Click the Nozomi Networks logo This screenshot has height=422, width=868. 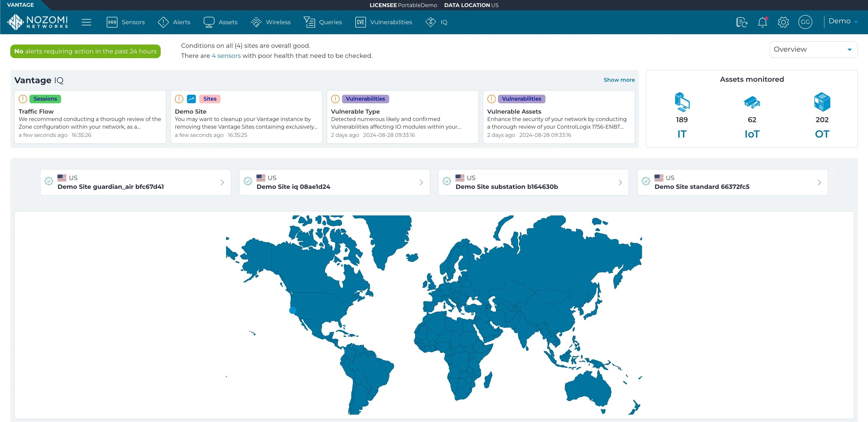[x=37, y=22]
